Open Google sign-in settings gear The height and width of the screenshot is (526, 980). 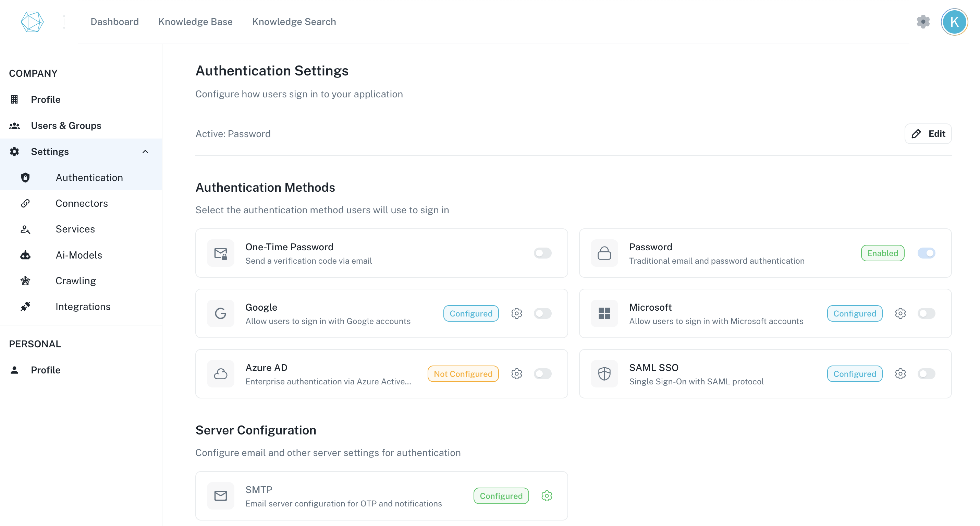pyautogui.click(x=516, y=313)
